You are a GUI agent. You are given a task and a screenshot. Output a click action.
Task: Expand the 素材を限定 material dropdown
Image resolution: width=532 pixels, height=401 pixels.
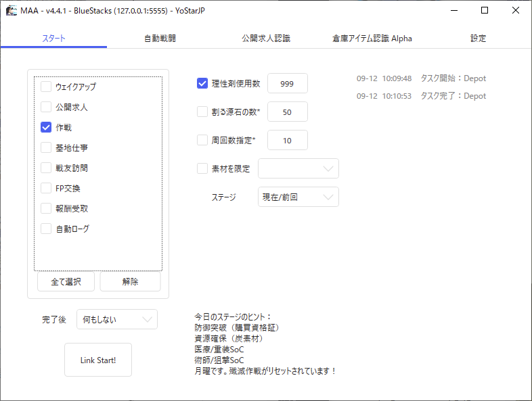[x=298, y=168]
